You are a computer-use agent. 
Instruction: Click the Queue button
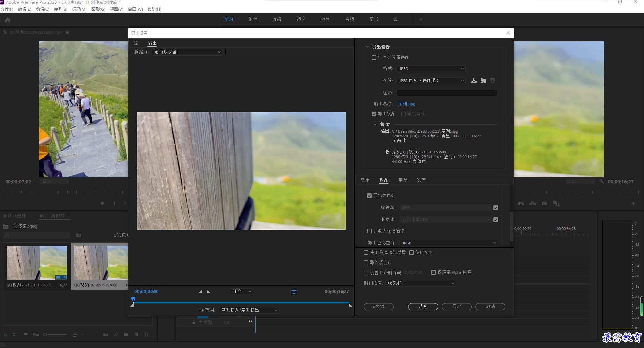tap(423, 307)
